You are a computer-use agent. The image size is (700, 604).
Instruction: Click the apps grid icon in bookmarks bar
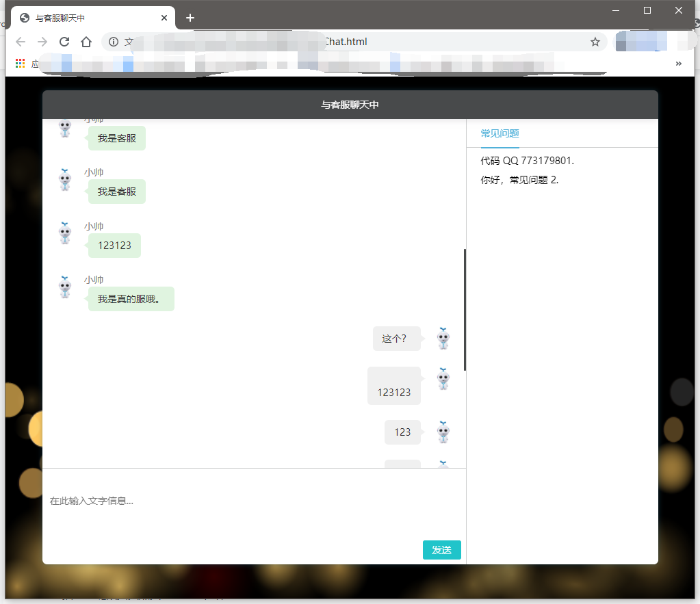point(20,64)
